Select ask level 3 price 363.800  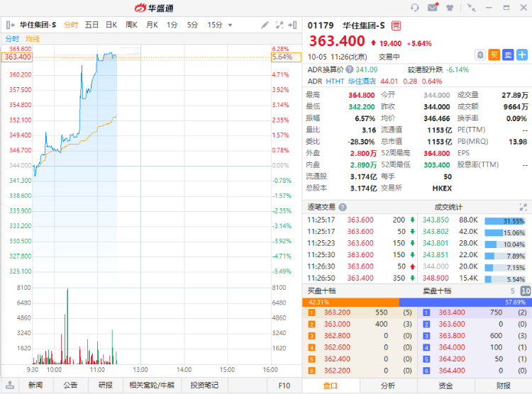452,336
